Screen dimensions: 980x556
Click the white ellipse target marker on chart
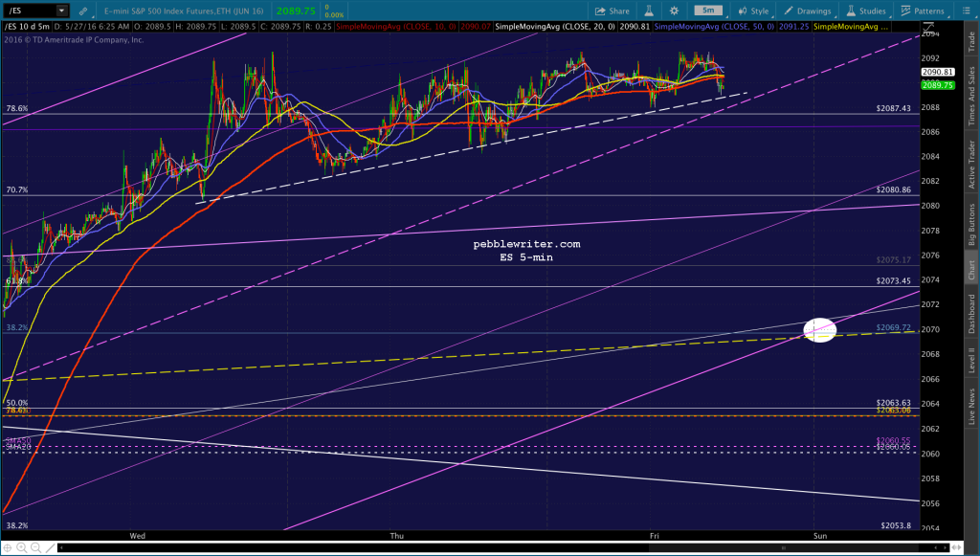pos(819,330)
